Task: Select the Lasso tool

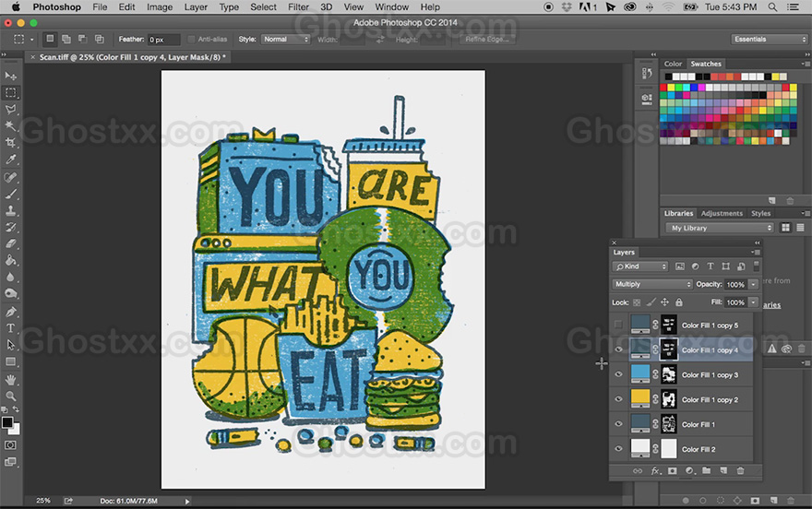Action: click(x=10, y=109)
